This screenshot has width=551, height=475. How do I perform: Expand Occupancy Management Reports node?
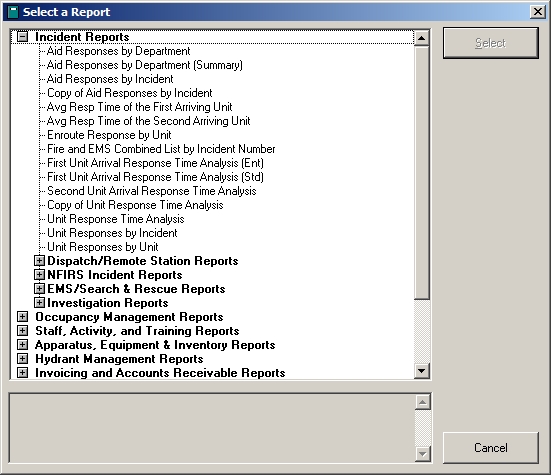[x=22, y=317]
